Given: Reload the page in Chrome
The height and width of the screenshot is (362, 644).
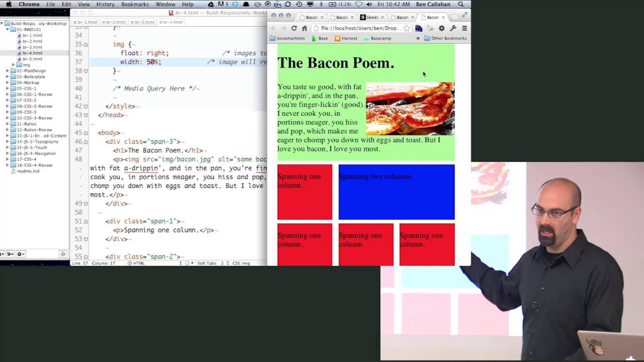Looking at the screenshot, I should (x=294, y=28).
